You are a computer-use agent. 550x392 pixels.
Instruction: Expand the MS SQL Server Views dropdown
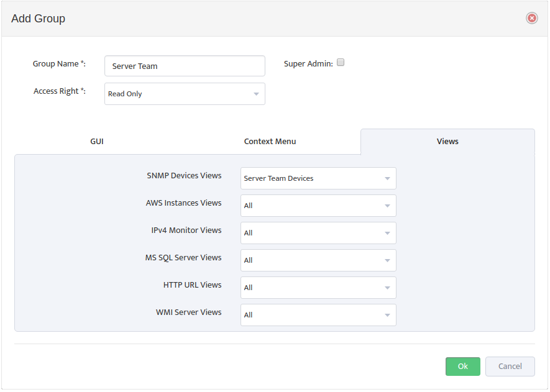click(318, 260)
